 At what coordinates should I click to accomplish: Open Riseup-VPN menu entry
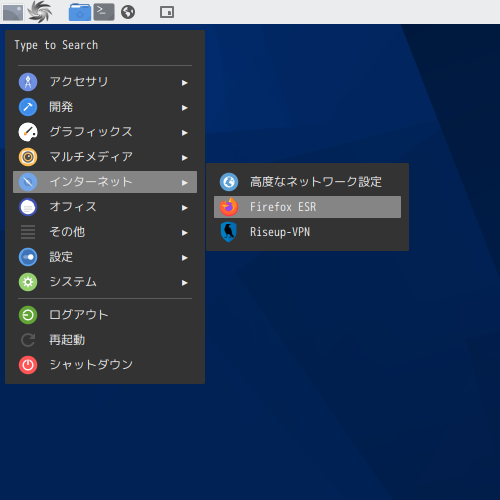point(307,232)
